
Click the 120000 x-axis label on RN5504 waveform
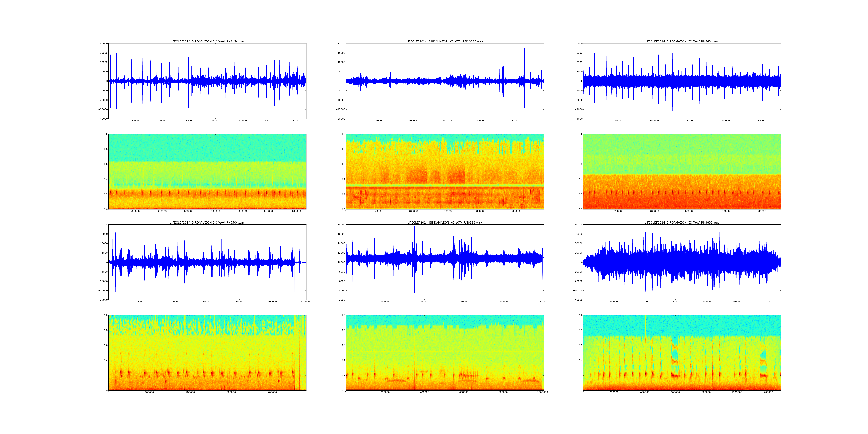(x=305, y=302)
